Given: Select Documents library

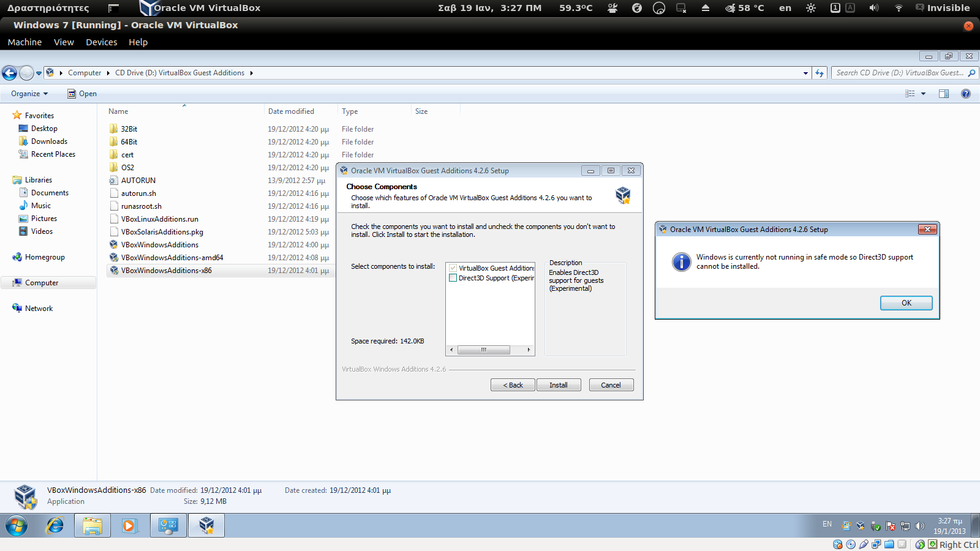Looking at the screenshot, I should click(x=50, y=193).
